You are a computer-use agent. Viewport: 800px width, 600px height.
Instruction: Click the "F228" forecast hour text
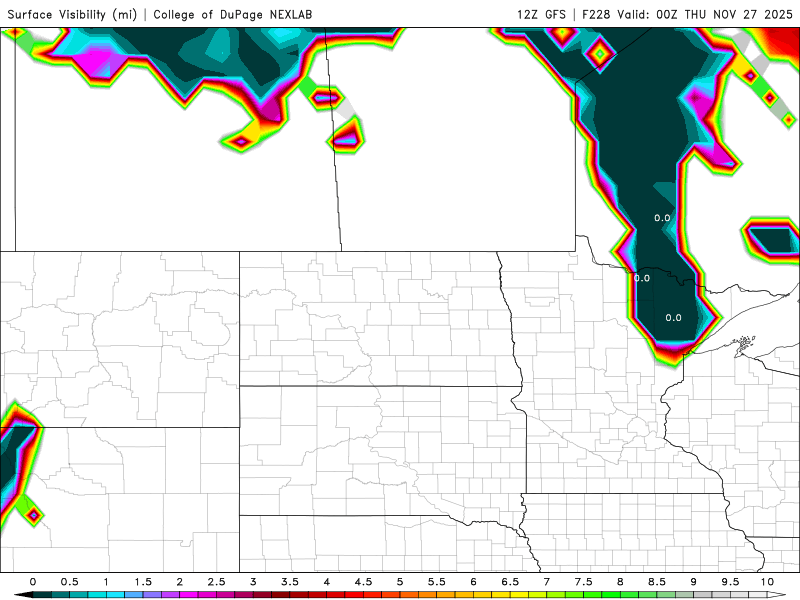(596, 14)
